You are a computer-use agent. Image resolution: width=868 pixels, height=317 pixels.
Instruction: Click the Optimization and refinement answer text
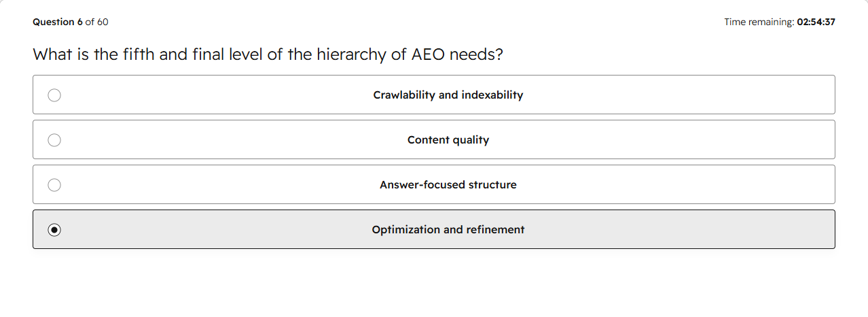(x=448, y=230)
